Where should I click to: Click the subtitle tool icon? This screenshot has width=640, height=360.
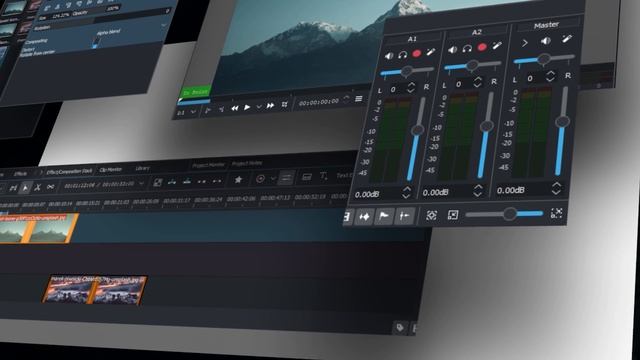(x=306, y=177)
